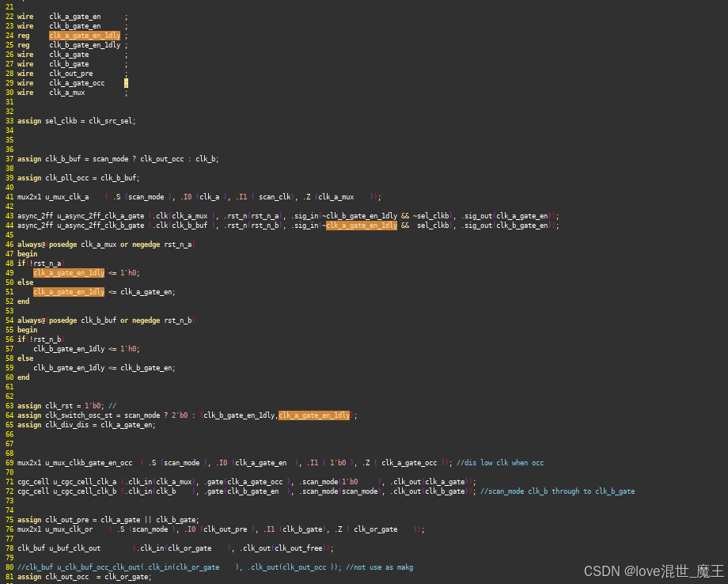The height and width of the screenshot is (584, 728).
Task: Select the highlighted clk_a_gate_en_1dly on line 24
Action: click(85, 35)
